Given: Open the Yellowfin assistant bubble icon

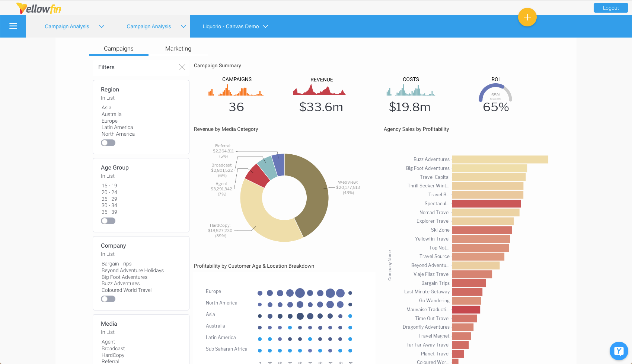Looking at the screenshot, I should pos(618,351).
